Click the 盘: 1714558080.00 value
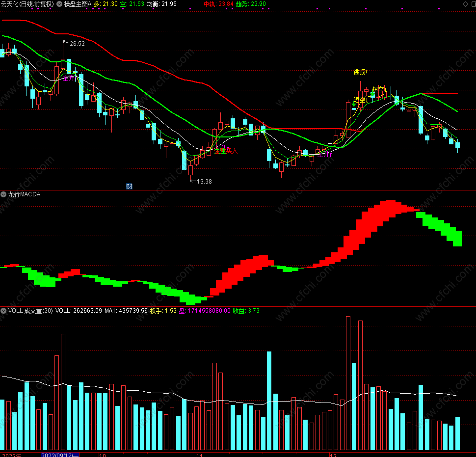 pos(205,311)
